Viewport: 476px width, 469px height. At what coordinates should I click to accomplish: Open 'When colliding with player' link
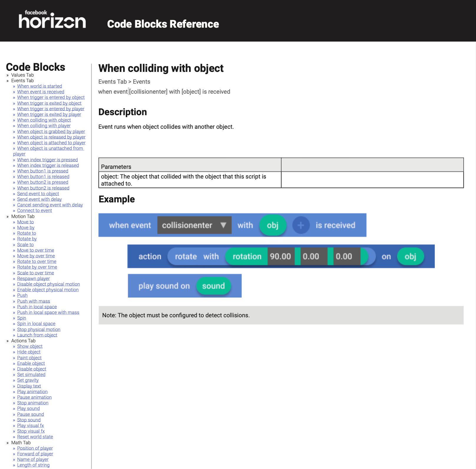coord(44,125)
